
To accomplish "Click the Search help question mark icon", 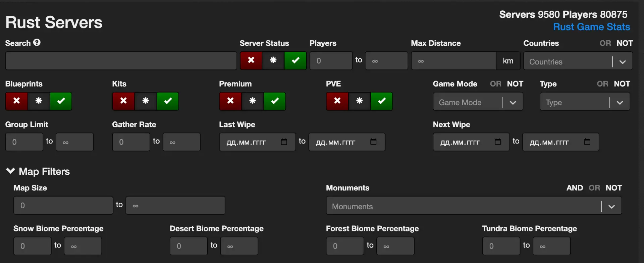I will (37, 42).
